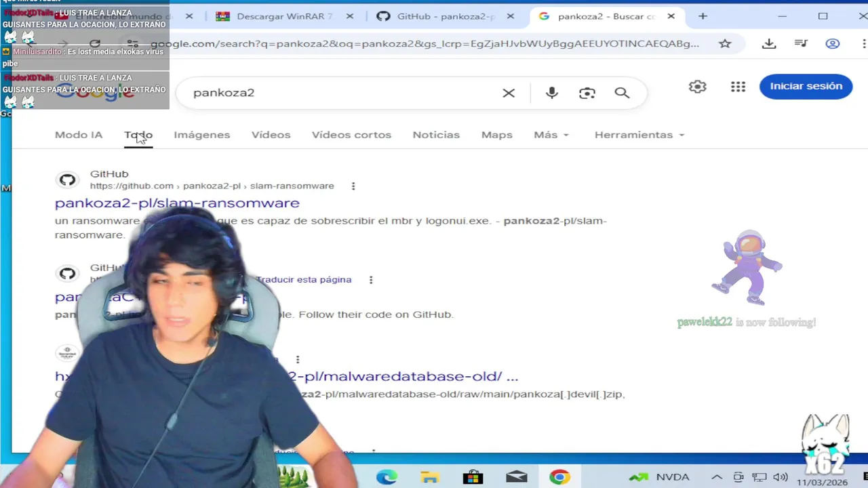The width and height of the screenshot is (868, 488).
Task: Expand the Más filter dropdown
Action: [551, 135]
